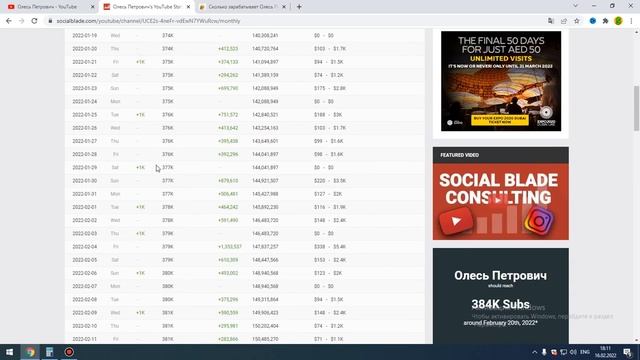Viewport: 640px width, 360px height.
Task: Click the lock icon beside the URL
Action: pyautogui.click(x=50, y=21)
